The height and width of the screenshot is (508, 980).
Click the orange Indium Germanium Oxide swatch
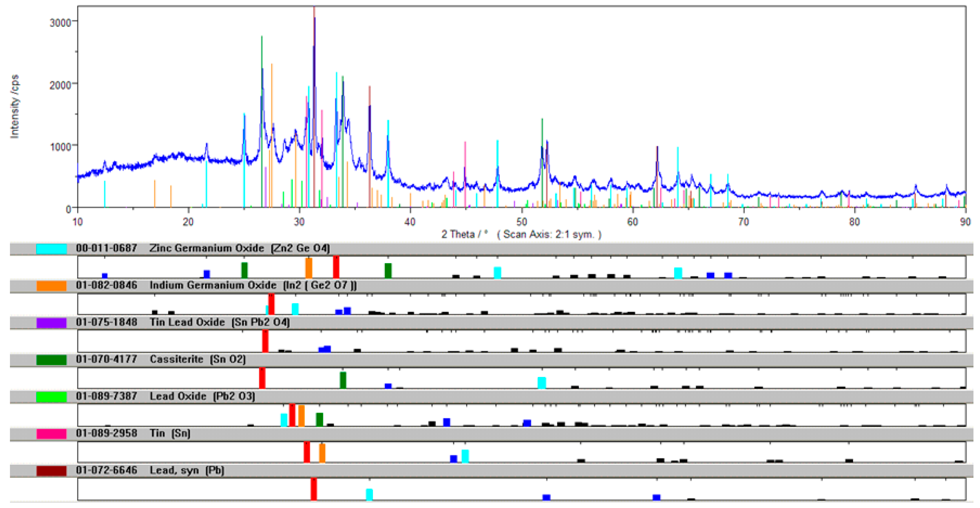[x=51, y=286]
